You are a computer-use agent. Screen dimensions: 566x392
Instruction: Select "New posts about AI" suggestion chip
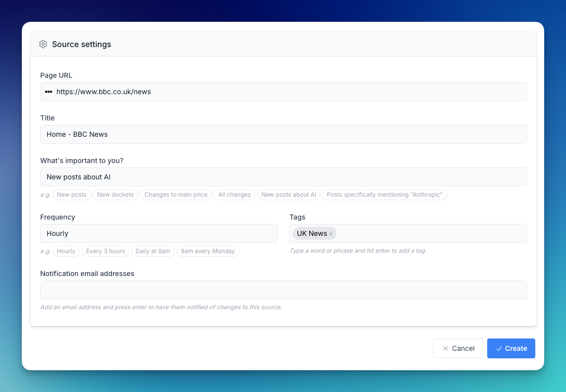click(x=288, y=195)
